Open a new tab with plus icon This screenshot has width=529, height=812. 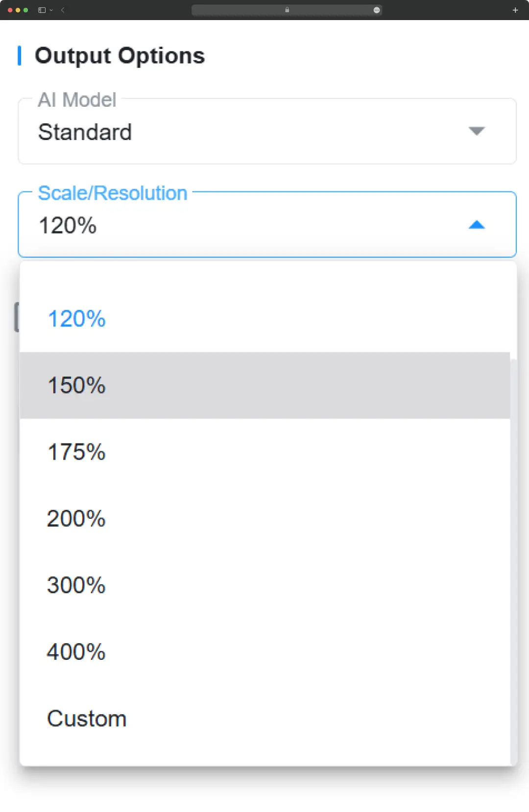point(515,10)
